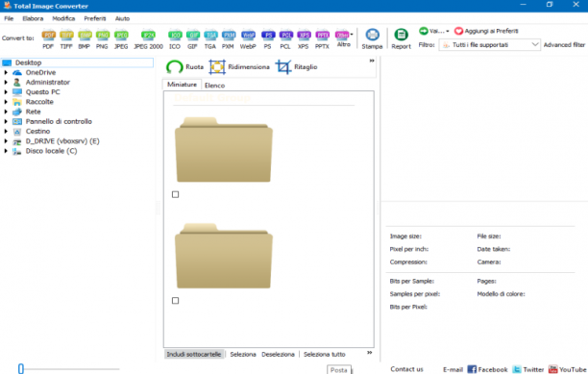Viewport: 588px width, 374px height.
Task: Add folder with Aggiungi ai Preferiti
Action: pyautogui.click(x=486, y=31)
